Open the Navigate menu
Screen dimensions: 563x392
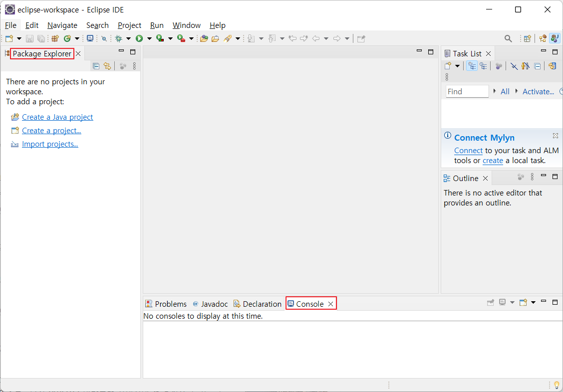(x=62, y=25)
